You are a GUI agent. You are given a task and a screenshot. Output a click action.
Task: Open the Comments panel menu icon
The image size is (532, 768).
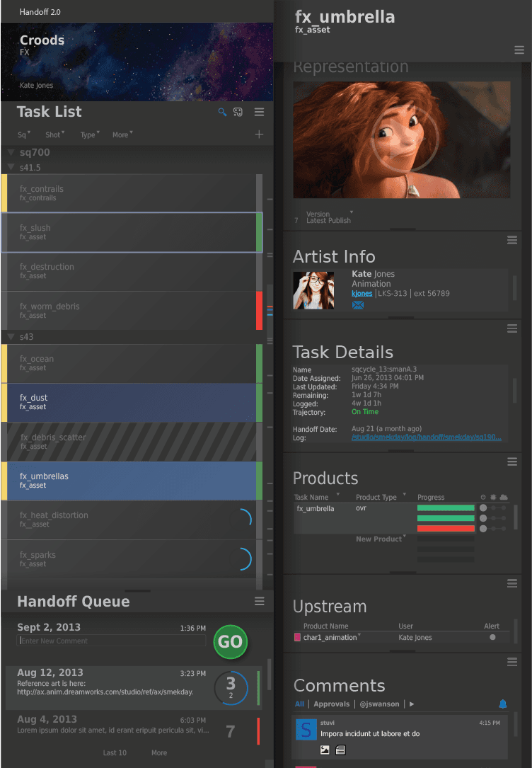(x=512, y=662)
